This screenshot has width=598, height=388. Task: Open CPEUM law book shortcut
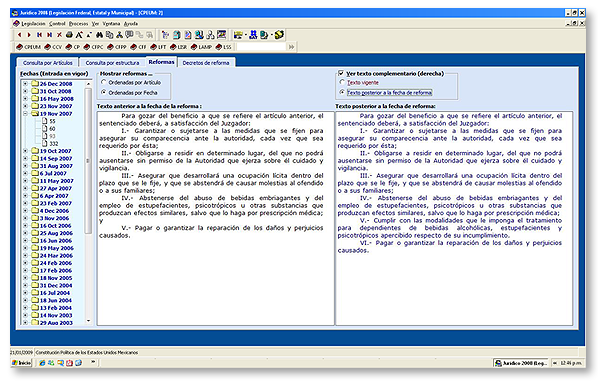[x=29, y=47]
